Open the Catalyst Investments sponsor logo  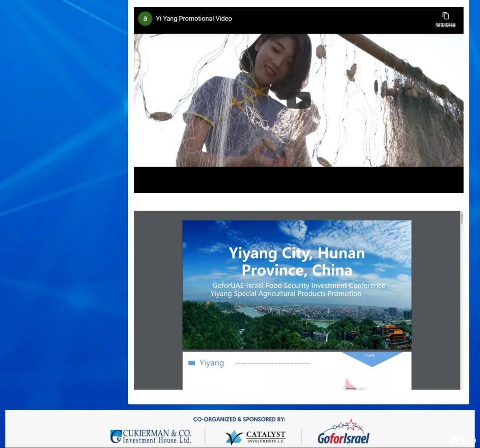(x=255, y=437)
